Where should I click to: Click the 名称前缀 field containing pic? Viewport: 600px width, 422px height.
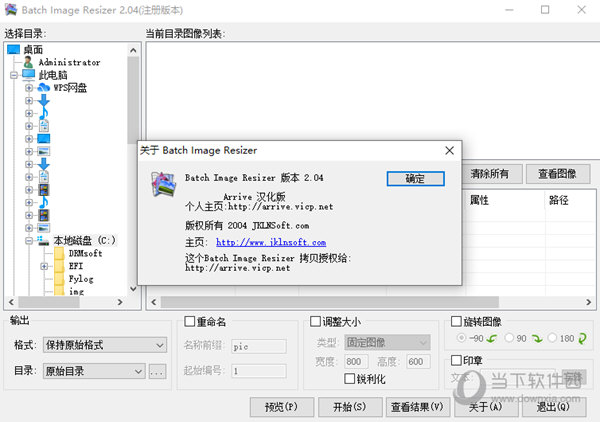pyautogui.click(x=259, y=346)
